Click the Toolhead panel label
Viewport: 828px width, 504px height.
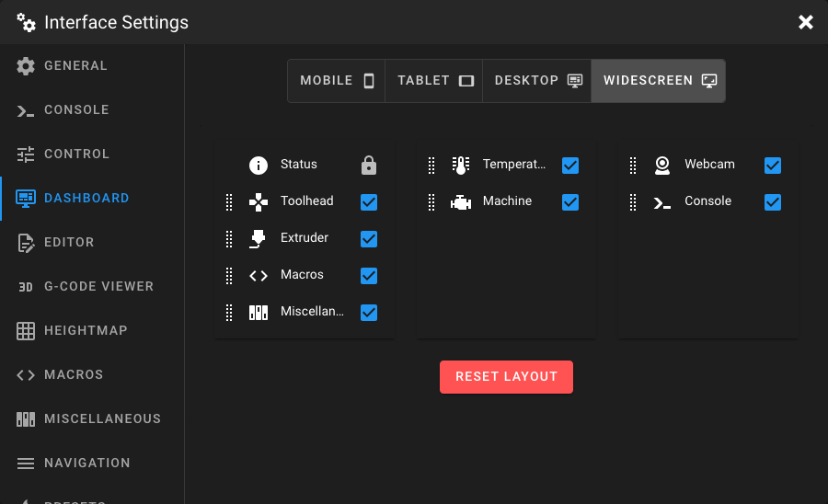click(x=306, y=201)
